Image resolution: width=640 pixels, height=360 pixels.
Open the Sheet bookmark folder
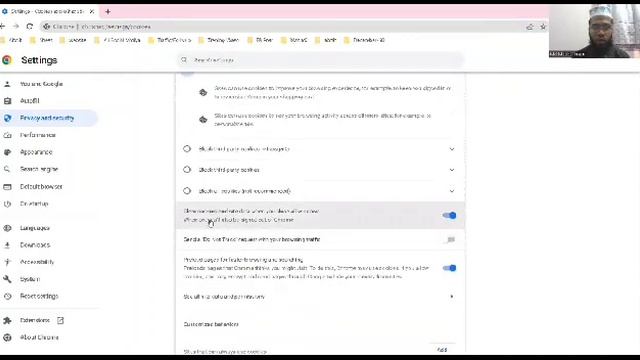(x=41, y=40)
